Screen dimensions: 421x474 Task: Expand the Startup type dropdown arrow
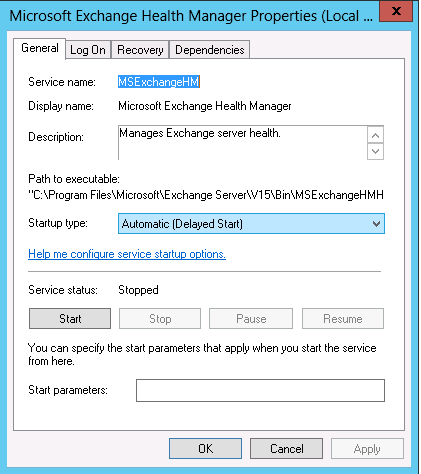[x=376, y=224]
